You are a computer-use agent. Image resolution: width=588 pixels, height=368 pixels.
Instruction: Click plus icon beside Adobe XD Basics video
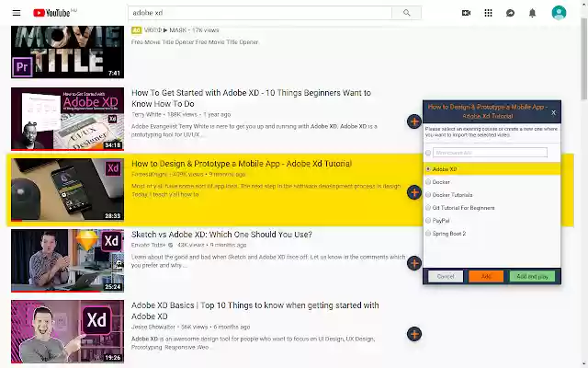coord(414,334)
